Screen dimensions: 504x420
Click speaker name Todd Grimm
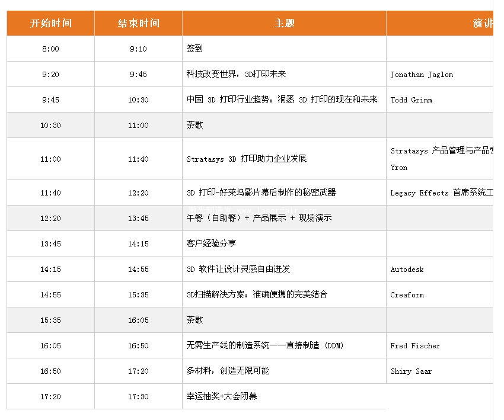point(411,100)
